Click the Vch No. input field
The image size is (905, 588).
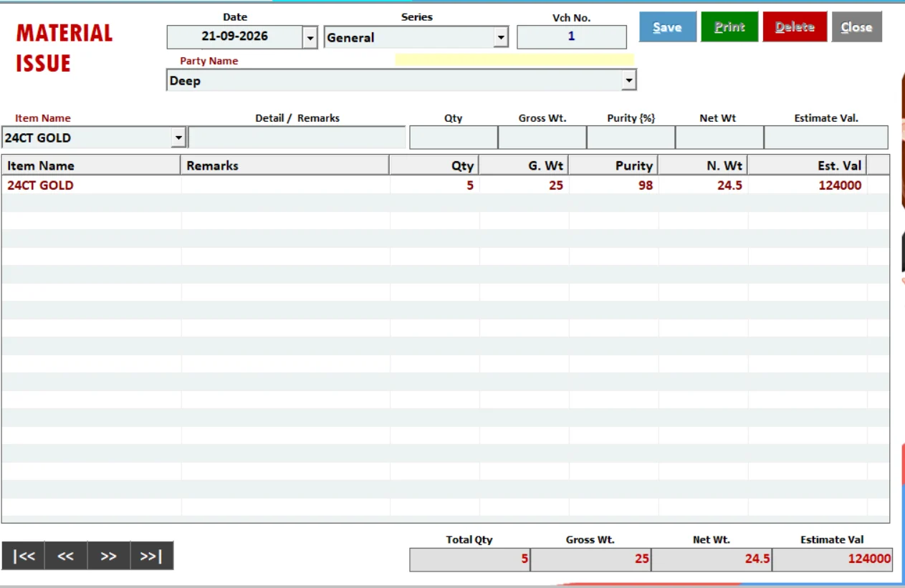(572, 37)
